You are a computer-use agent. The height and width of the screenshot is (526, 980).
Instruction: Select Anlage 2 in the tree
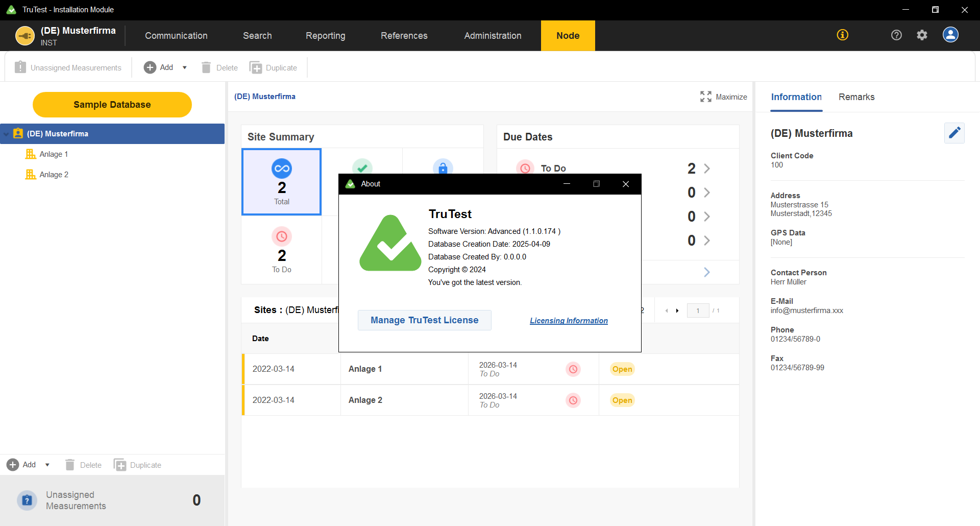tap(54, 175)
